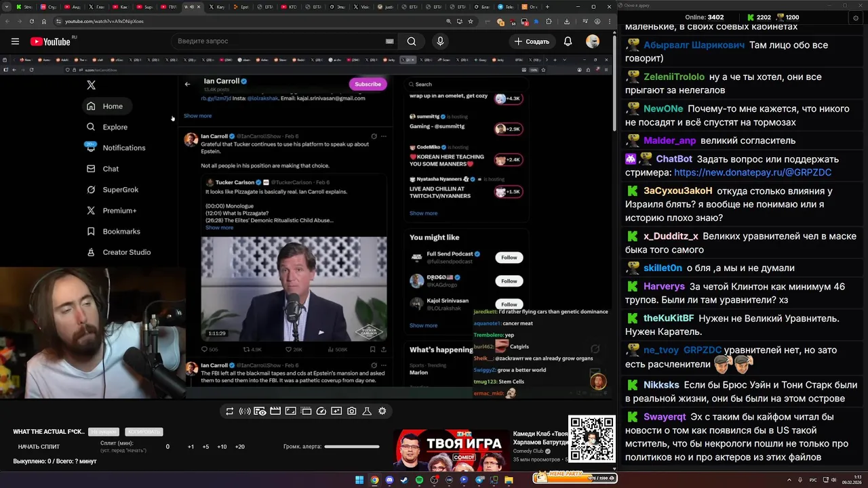Viewport: 868px width, 488px height.
Task: Click the Tucker Carlson video thumbnail
Action: pos(294,288)
